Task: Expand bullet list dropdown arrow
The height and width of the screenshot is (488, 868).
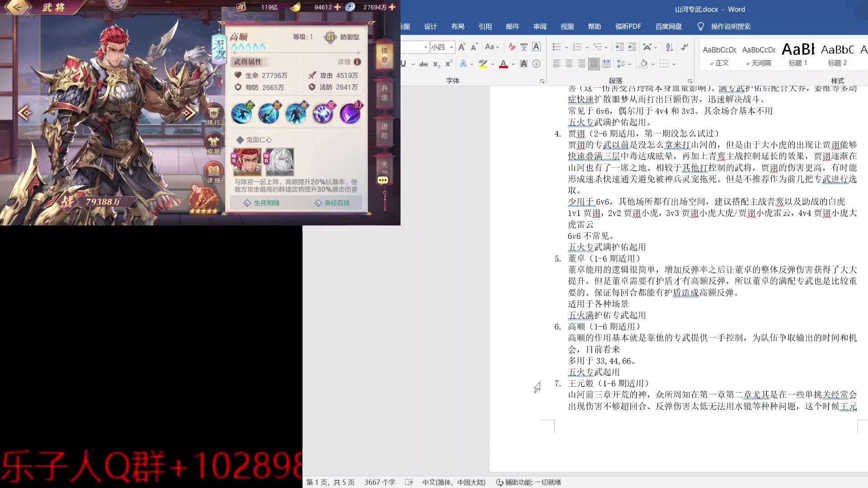Action: pyautogui.click(x=566, y=47)
